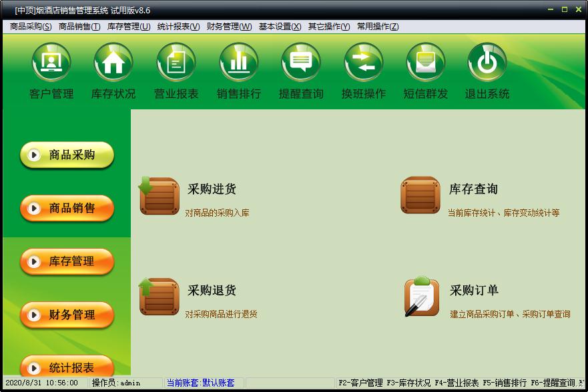
Task: Open the 客户管理 customer management icon
Action: coord(51,62)
